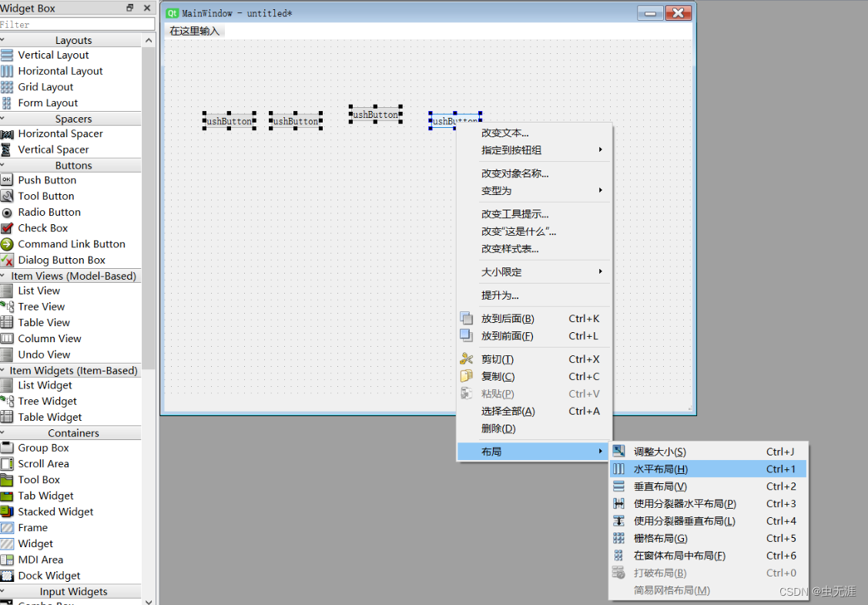Select the Tab Widget icon

(8, 495)
